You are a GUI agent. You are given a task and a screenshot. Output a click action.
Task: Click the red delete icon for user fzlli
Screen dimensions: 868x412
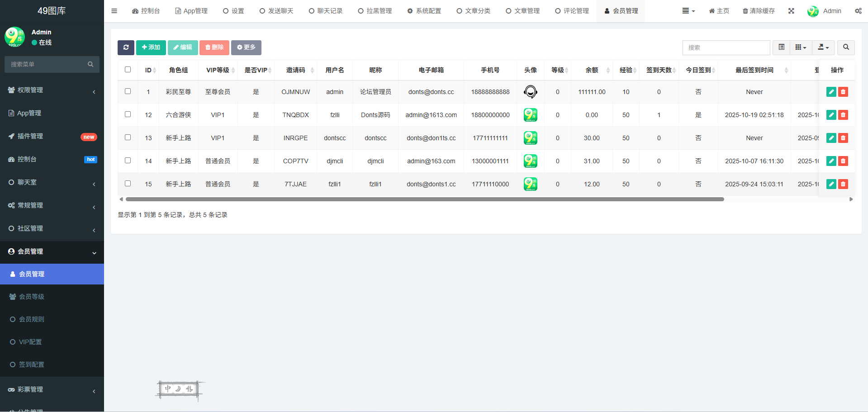pyautogui.click(x=843, y=115)
